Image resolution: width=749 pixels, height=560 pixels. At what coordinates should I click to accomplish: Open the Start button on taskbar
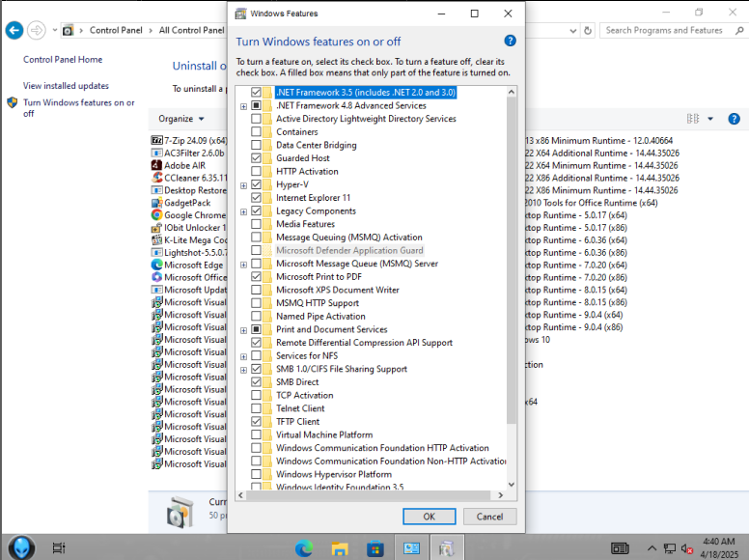21,547
